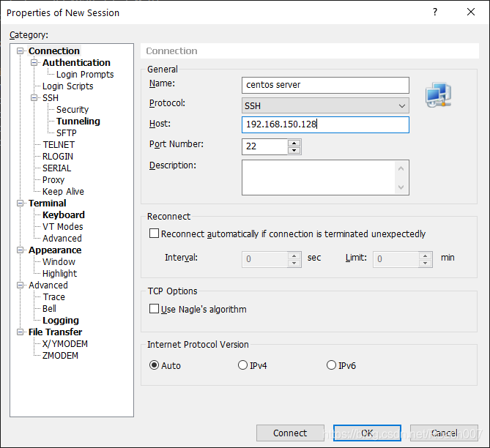This screenshot has height=448, width=490.
Task: Collapse the Authentication tree node
Action: 34,62
